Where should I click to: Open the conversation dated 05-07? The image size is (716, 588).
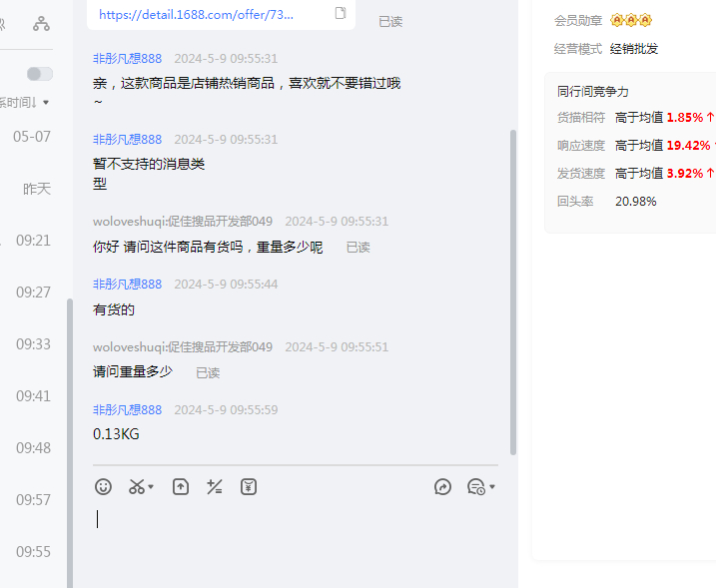(32, 137)
